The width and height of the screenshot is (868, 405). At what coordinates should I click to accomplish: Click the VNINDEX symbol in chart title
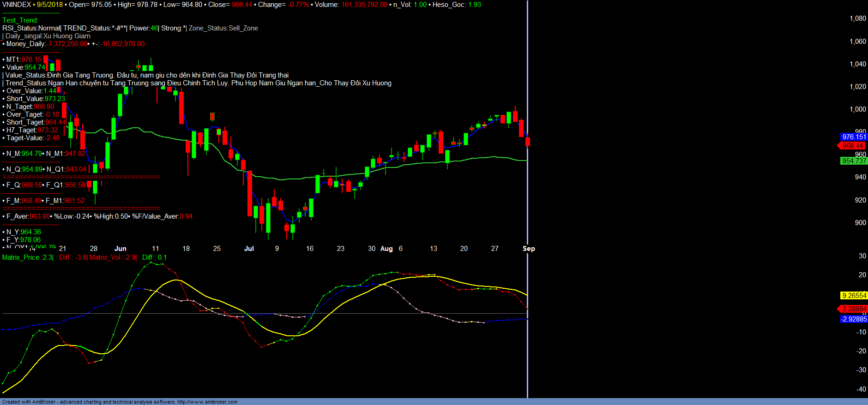[17, 5]
